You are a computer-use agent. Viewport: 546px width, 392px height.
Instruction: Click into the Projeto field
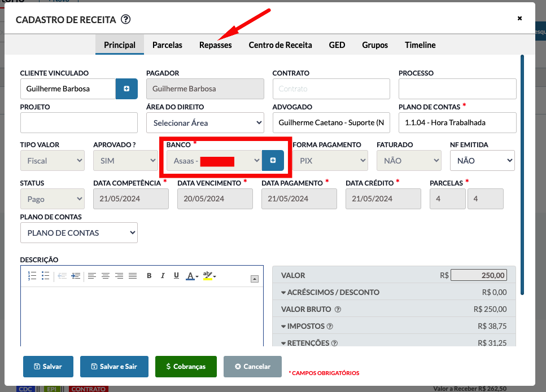pyautogui.click(x=78, y=123)
